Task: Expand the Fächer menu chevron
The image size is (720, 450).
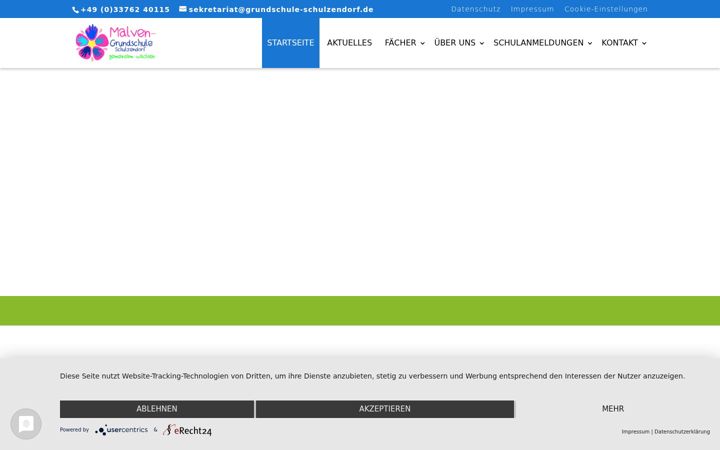Action: pyautogui.click(x=422, y=43)
